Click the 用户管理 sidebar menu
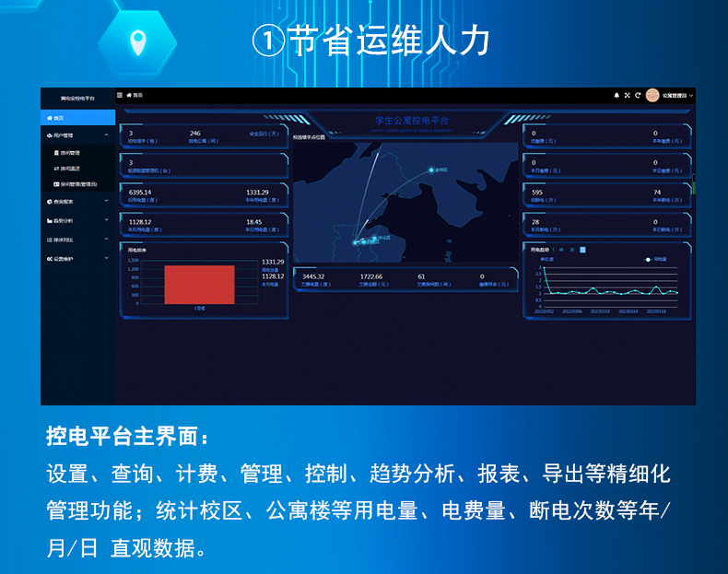 pyautogui.click(x=78, y=135)
